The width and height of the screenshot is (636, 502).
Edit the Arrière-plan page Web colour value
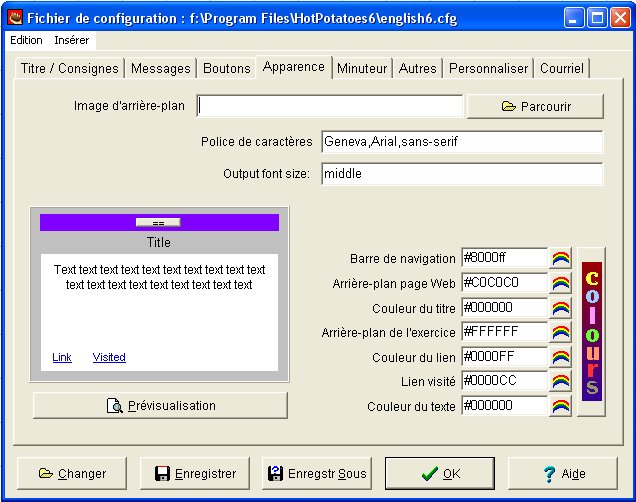point(505,283)
